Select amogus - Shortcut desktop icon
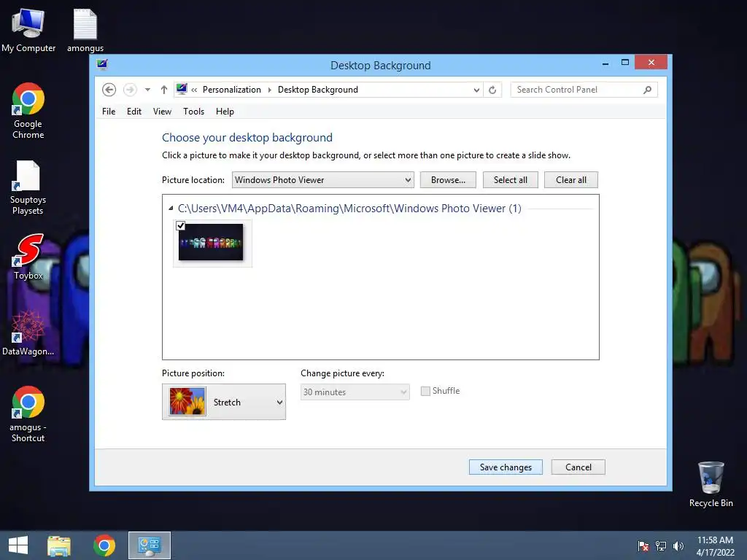 point(28,414)
